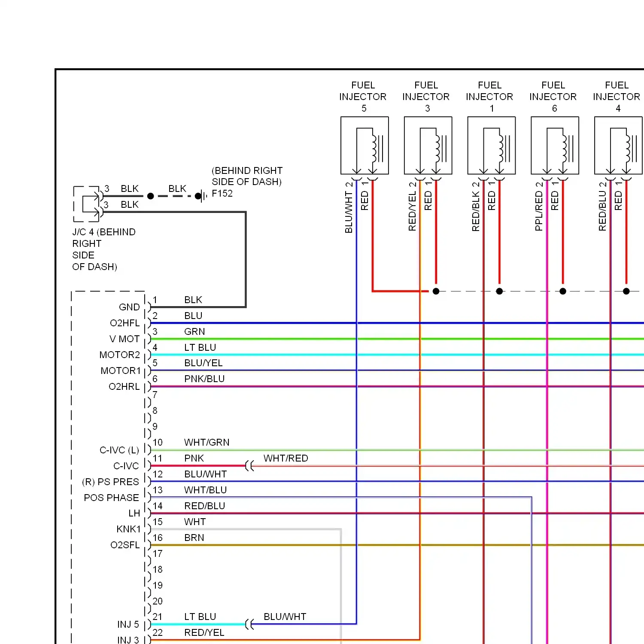Click the C-IVC (L) pin label
This screenshot has width=644, height=644.
[119, 450]
